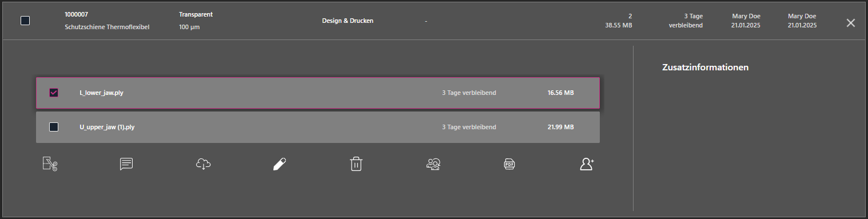The image size is (868, 219).
Task: Click the Design & Drucken status label
Action: click(348, 21)
